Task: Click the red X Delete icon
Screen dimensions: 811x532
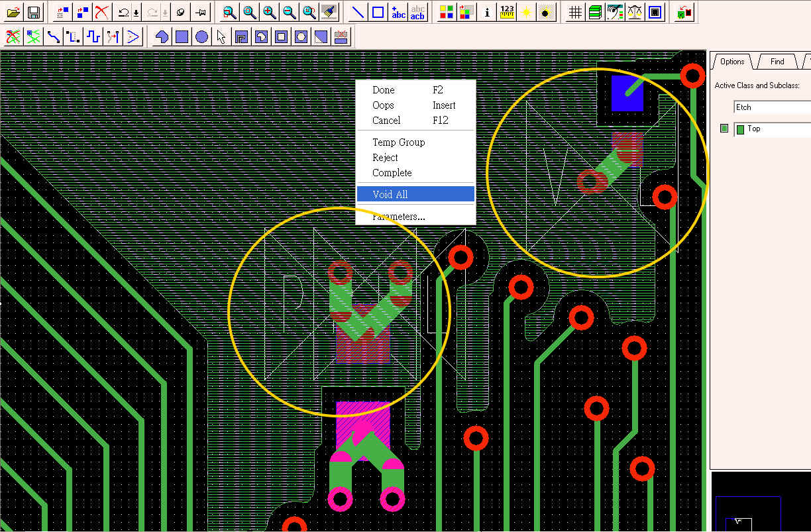Action: [x=101, y=12]
